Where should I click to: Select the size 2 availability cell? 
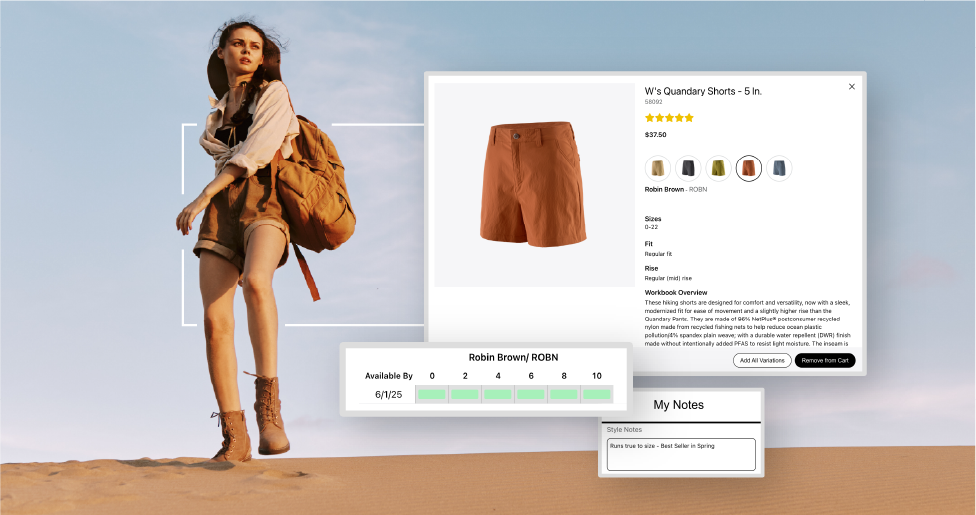point(465,395)
